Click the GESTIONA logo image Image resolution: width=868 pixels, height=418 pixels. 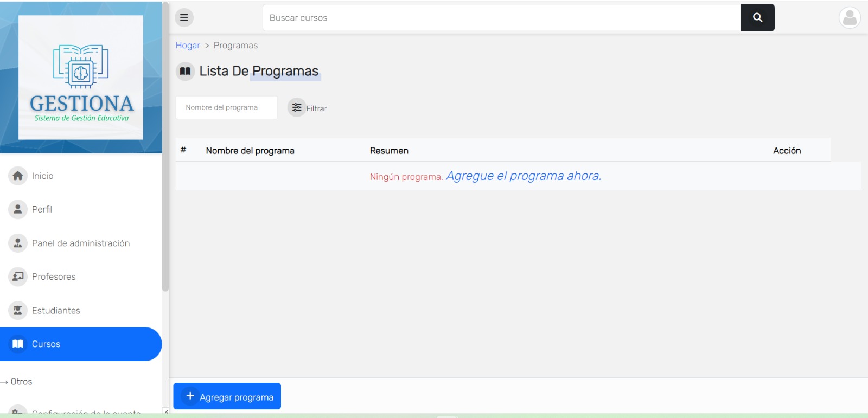coord(81,78)
